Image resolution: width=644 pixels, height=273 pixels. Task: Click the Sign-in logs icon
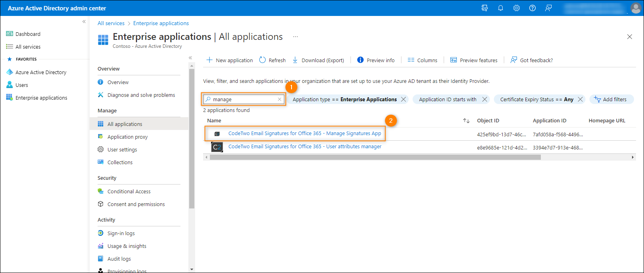(100, 233)
